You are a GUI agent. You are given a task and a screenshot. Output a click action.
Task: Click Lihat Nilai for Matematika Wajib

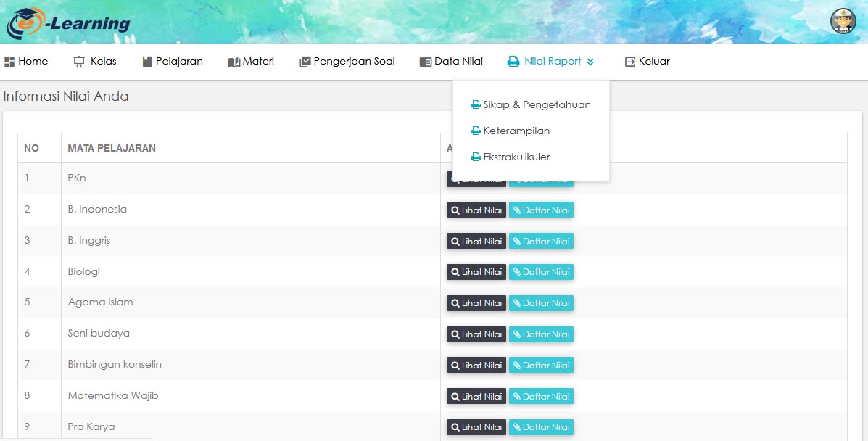476,396
